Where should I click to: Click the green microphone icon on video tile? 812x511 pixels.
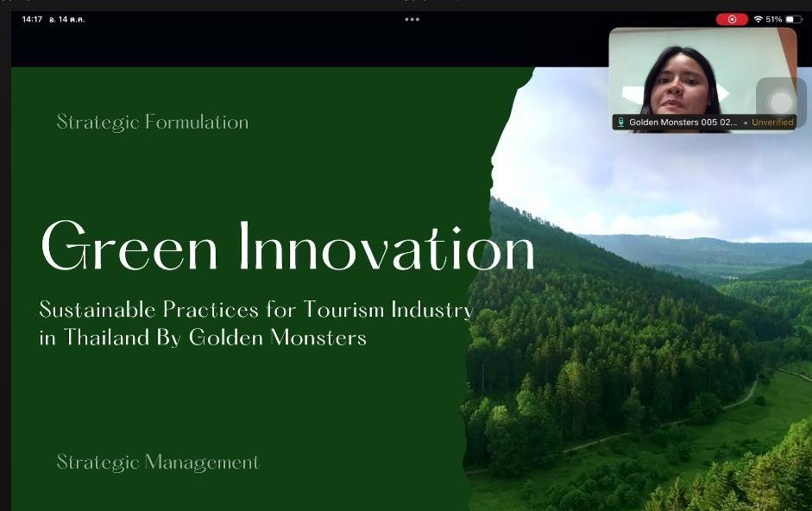620,123
